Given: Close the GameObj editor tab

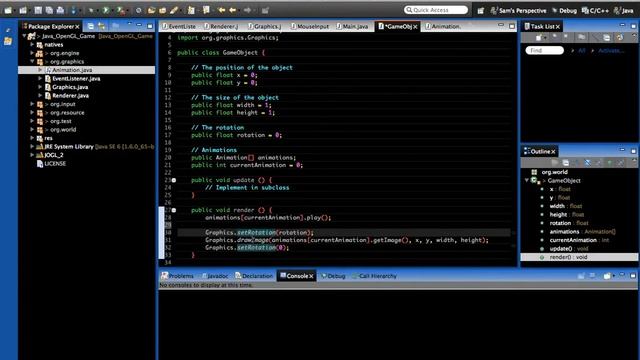Looking at the screenshot, I should tap(415, 27).
